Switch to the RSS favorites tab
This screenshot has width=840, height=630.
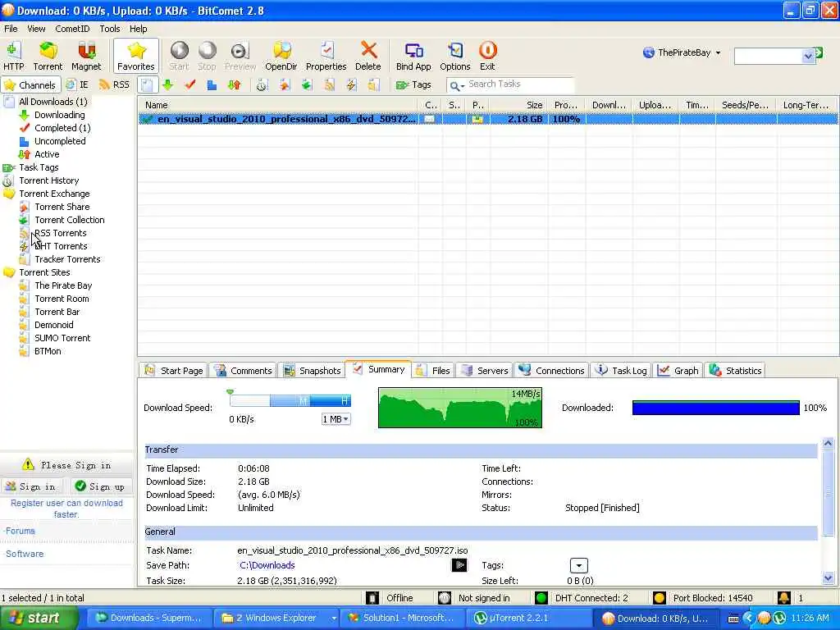(115, 84)
